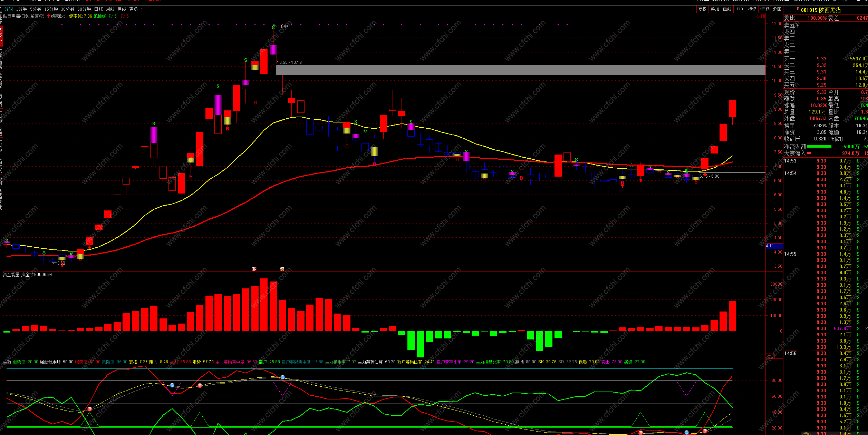Click the 涨 marker below the candlesticks
The width and height of the screenshot is (868, 435).
(254, 269)
